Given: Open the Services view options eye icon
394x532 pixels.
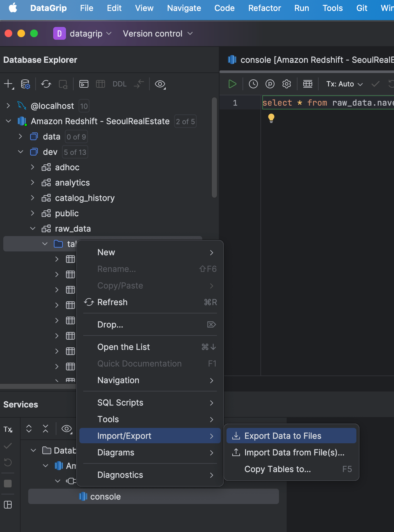Looking at the screenshot, I should (67, 429).
